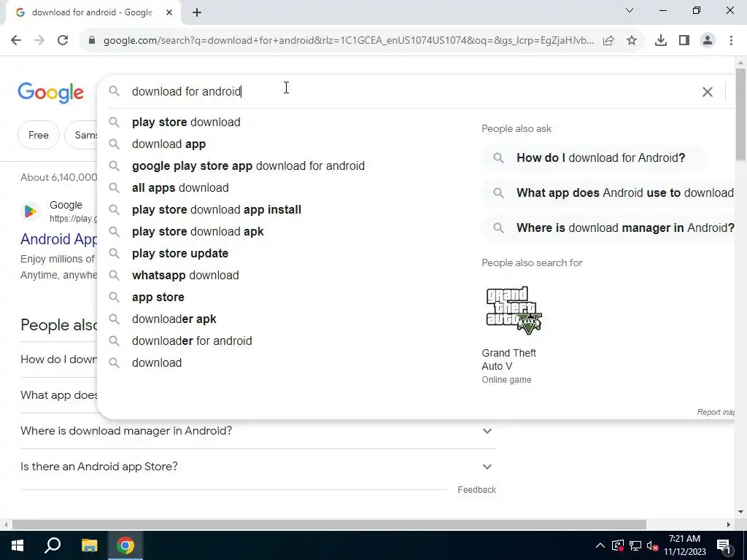Click the Google logo

[50, 93]
